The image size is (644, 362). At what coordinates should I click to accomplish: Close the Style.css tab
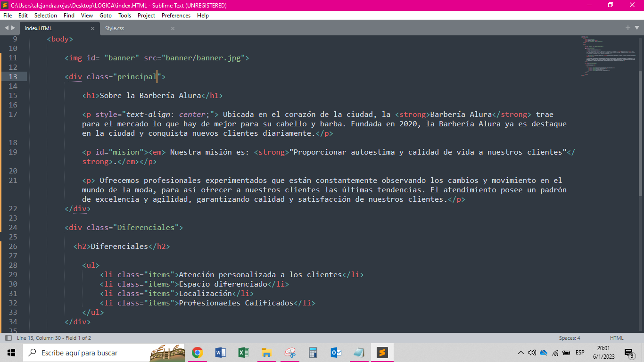pos(173,28)
